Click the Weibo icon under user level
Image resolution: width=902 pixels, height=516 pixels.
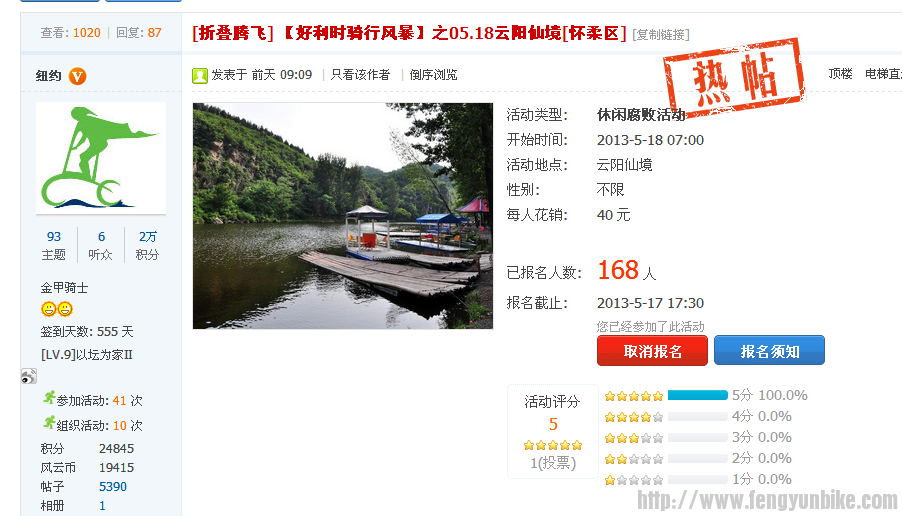point(29,376)
